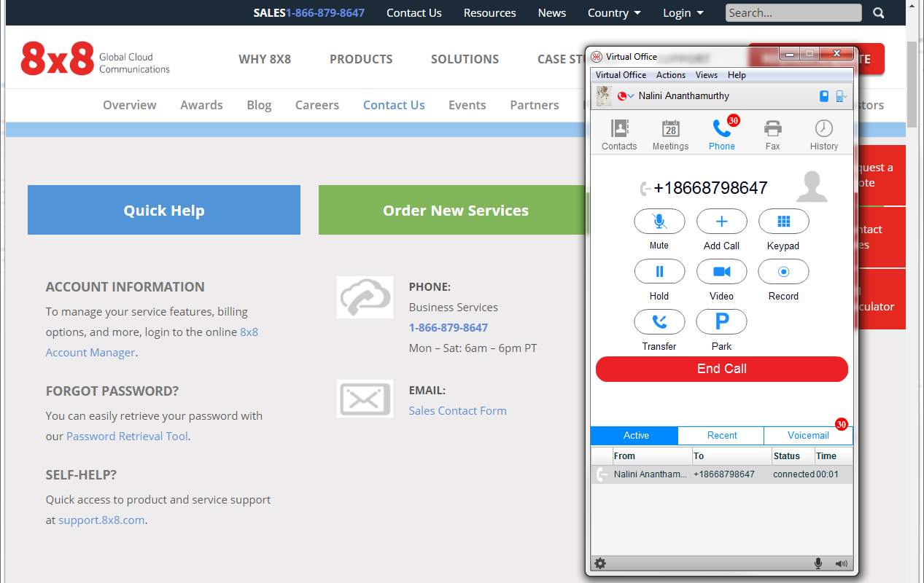This screenshot has height=583, width=924.
Task: Open Virtual Office settings gear
Action: pyautogui.click(x=600, y=563)
